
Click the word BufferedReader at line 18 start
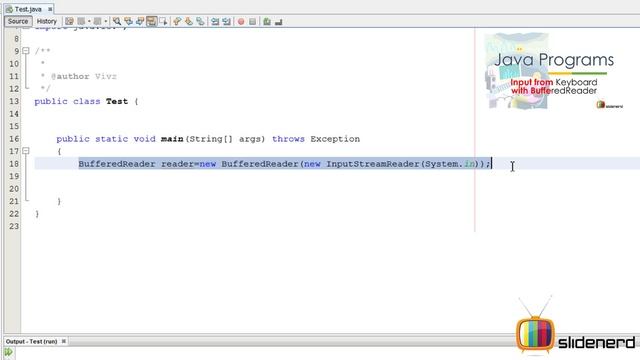[x=117, y=164]
